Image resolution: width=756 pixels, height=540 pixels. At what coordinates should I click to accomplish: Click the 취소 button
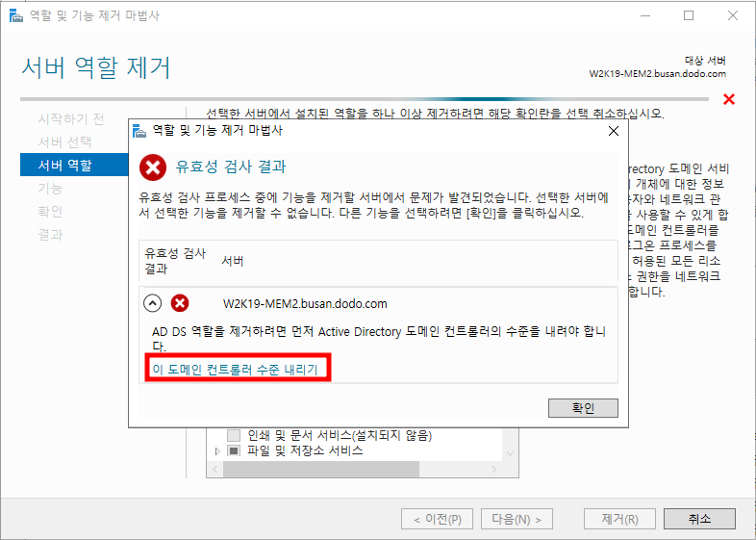pos(699,519)
